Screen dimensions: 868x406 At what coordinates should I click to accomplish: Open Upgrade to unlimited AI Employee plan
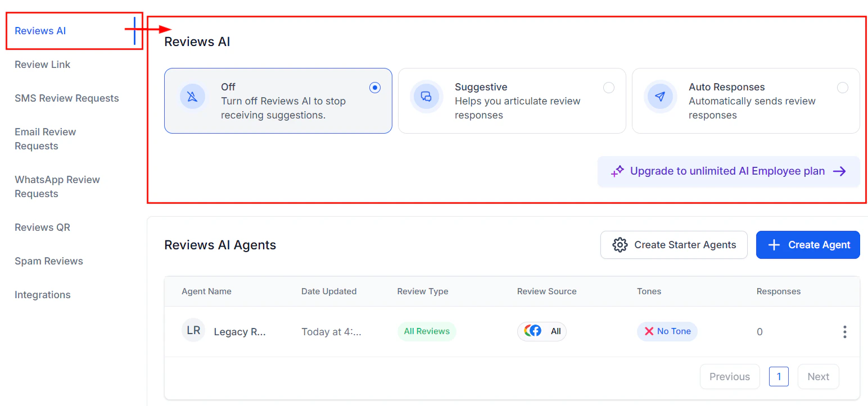pos(729,171)
